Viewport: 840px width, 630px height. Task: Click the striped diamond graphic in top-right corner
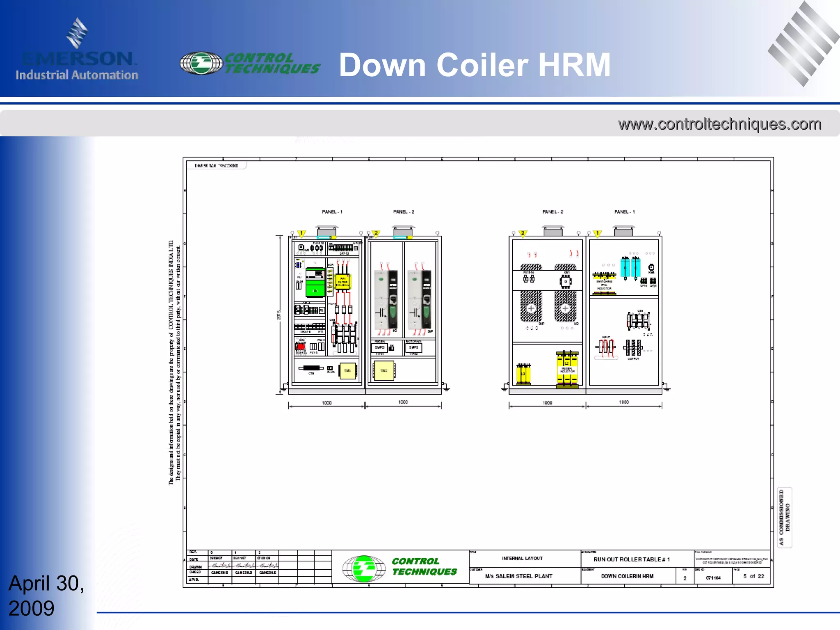point(803,43)
